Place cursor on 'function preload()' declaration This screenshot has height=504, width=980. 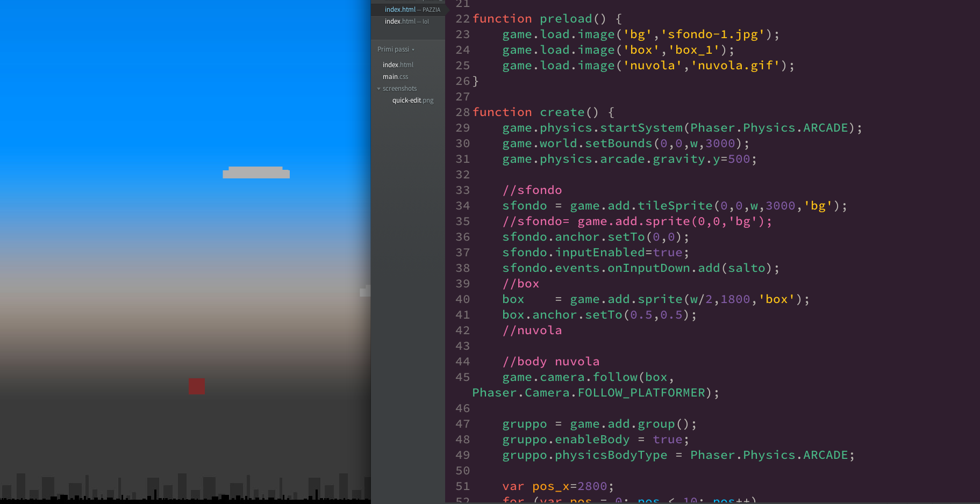click(539, 19)
